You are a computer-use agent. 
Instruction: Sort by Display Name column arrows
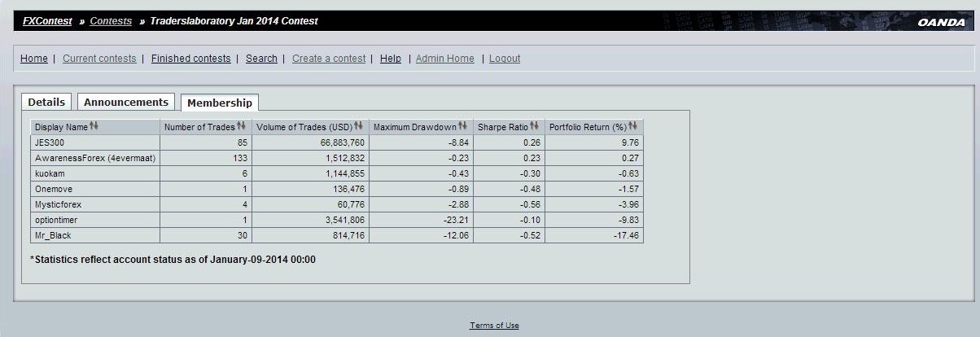94,127
